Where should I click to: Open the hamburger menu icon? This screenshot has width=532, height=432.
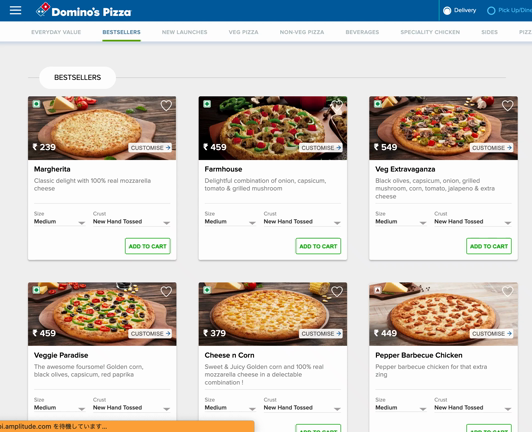(15, 10)
